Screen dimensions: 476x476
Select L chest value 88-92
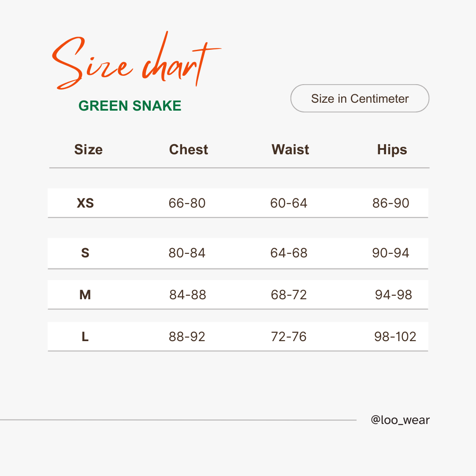(187, 337)
